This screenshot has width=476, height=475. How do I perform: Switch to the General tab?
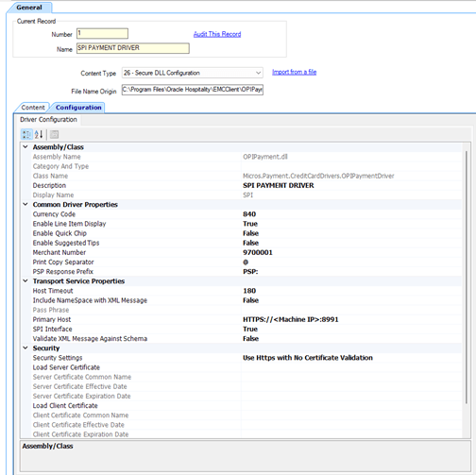click(x=29, y=8)
